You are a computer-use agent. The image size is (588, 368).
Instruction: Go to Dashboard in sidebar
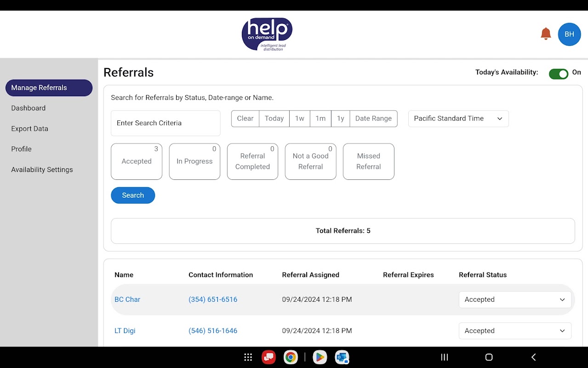pos(29,108)
